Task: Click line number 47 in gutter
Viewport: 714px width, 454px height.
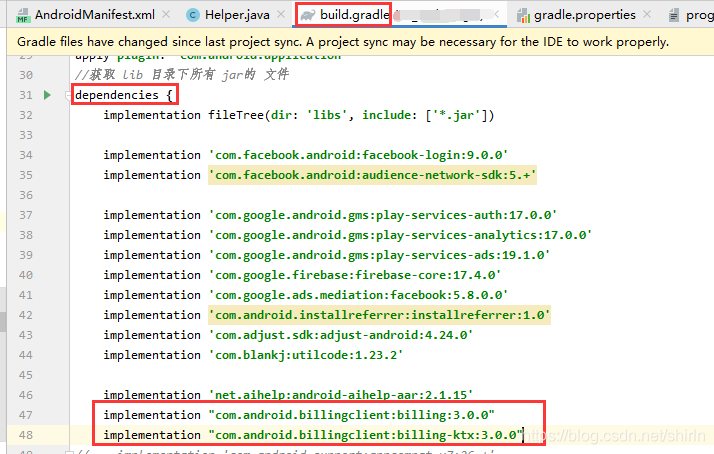Action: 26,415
